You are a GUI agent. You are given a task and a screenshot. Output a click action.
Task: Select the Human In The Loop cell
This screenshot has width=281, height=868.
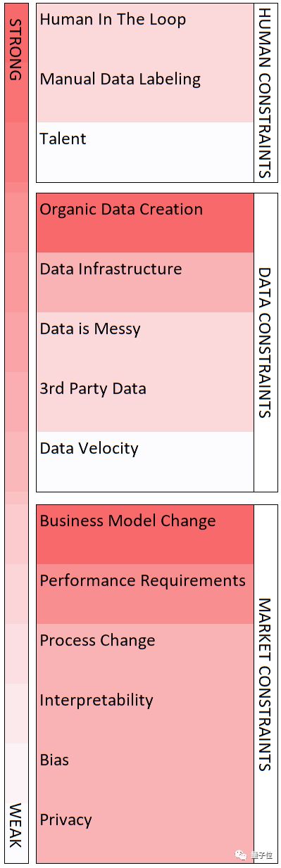[x=145, y=33]
